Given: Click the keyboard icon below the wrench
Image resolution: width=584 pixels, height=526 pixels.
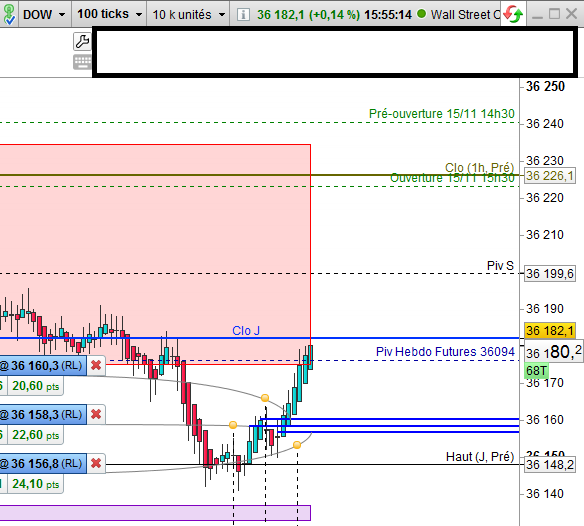Looking at the screenshot, I should (x=82, y=62).
